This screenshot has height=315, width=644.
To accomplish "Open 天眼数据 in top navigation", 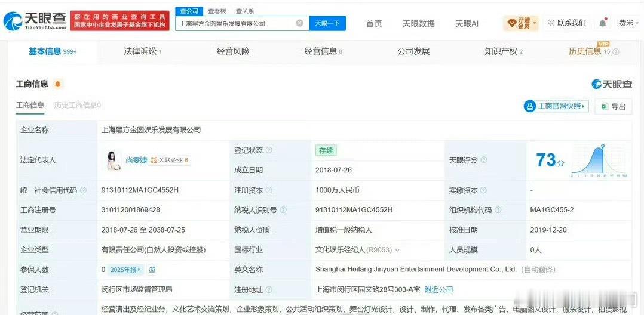I will [x=418, y=23].
